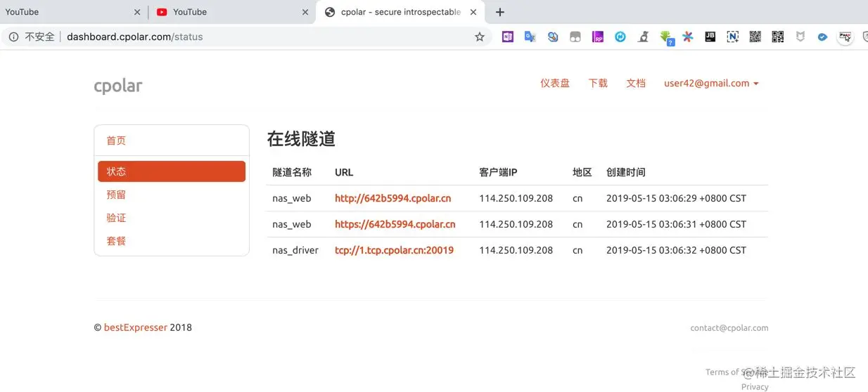
Task: Select 状态 in the sidebar
Action: pyautogui.click(x=172, y=171)
